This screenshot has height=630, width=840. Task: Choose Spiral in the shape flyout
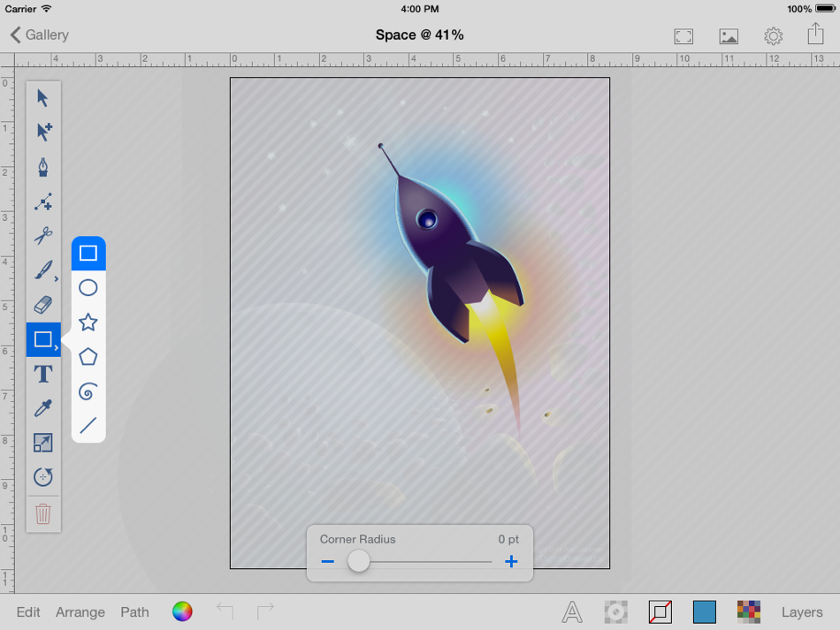coord(88,391)
